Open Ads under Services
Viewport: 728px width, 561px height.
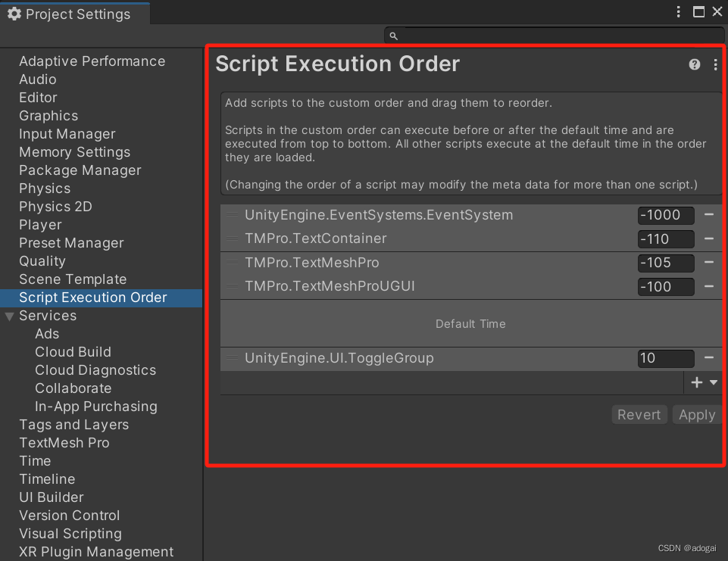point(47,334)
